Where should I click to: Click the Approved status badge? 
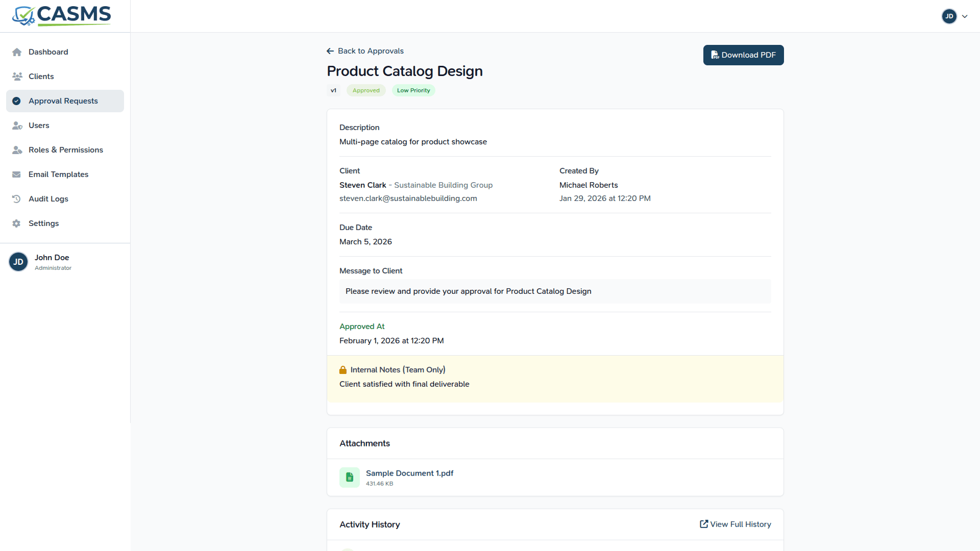[x=366, y=91]
